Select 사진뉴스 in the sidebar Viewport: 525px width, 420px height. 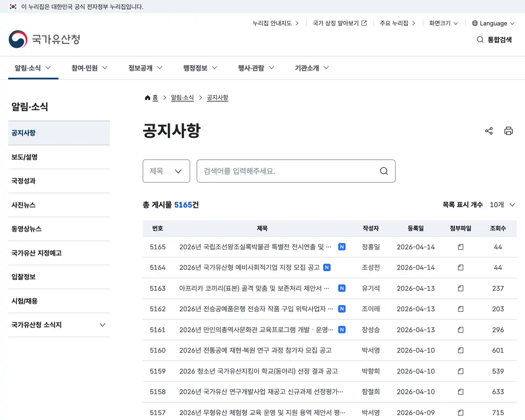[59, 205]
